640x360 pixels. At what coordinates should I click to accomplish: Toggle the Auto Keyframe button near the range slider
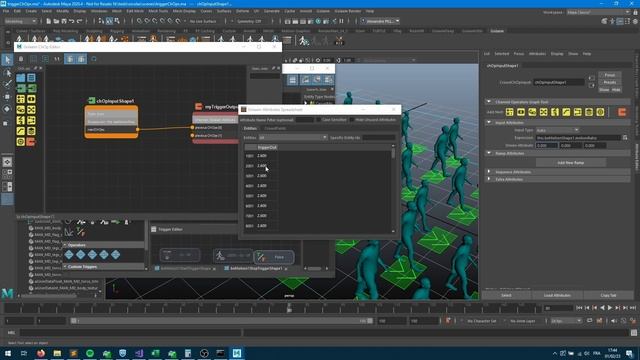point(448,321)
